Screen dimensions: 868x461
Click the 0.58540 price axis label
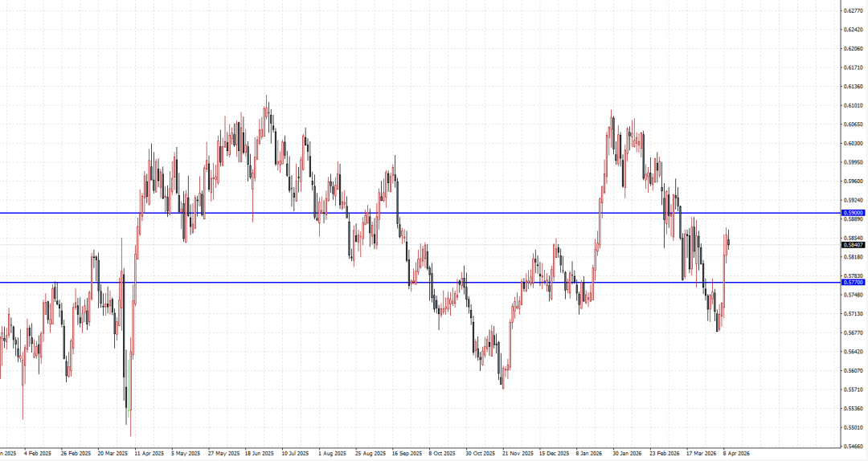click(854, 238)
